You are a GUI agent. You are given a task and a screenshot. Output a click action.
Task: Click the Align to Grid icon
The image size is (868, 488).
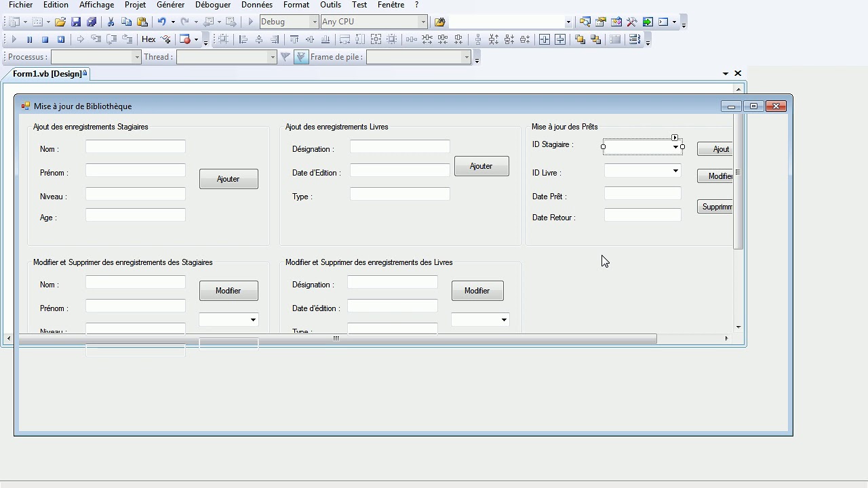[x=223, y=39]
